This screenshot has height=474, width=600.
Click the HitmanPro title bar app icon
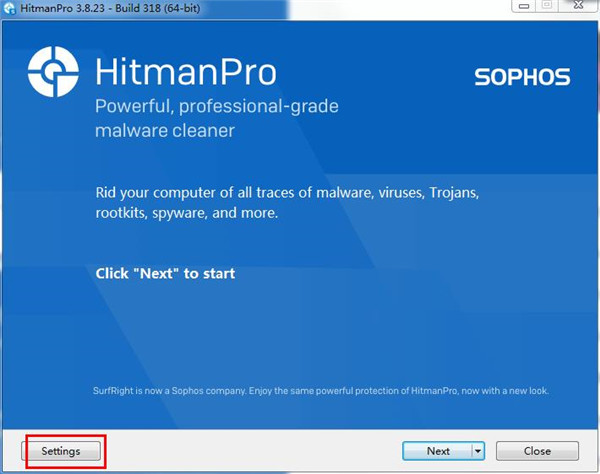pos(9,8)
